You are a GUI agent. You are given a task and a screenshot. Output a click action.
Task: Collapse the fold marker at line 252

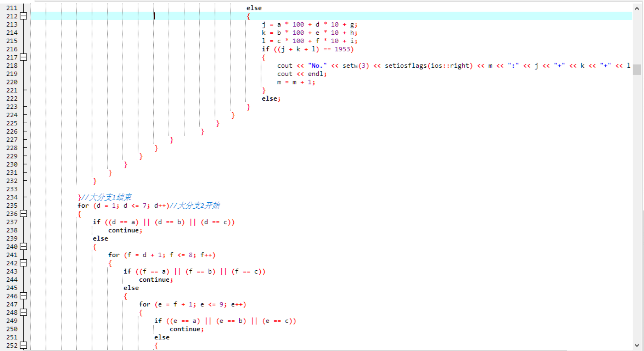tap(23, 345)
